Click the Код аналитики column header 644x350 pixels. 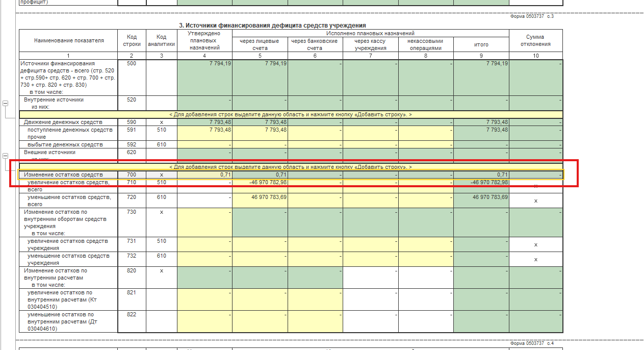(162, 41)
